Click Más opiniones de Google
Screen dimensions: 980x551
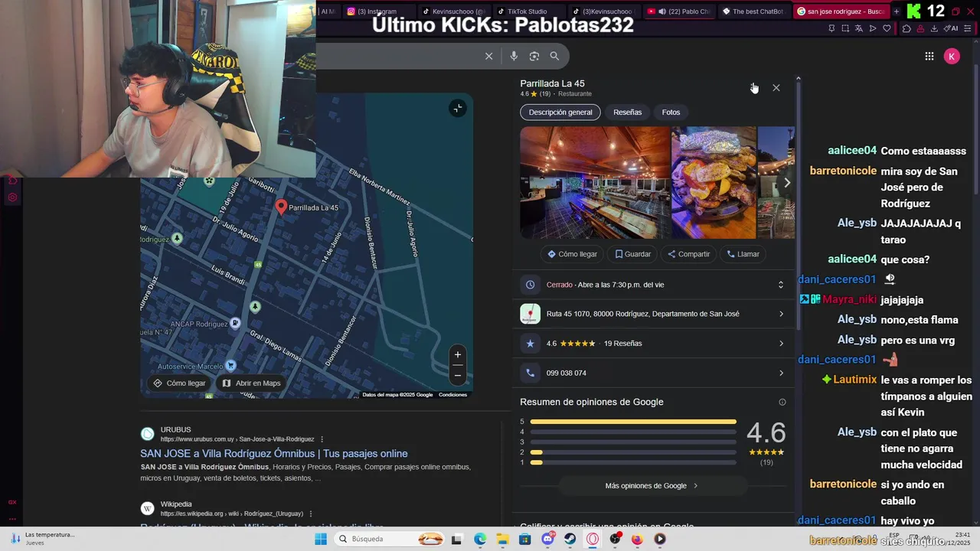tap(652, 486)
